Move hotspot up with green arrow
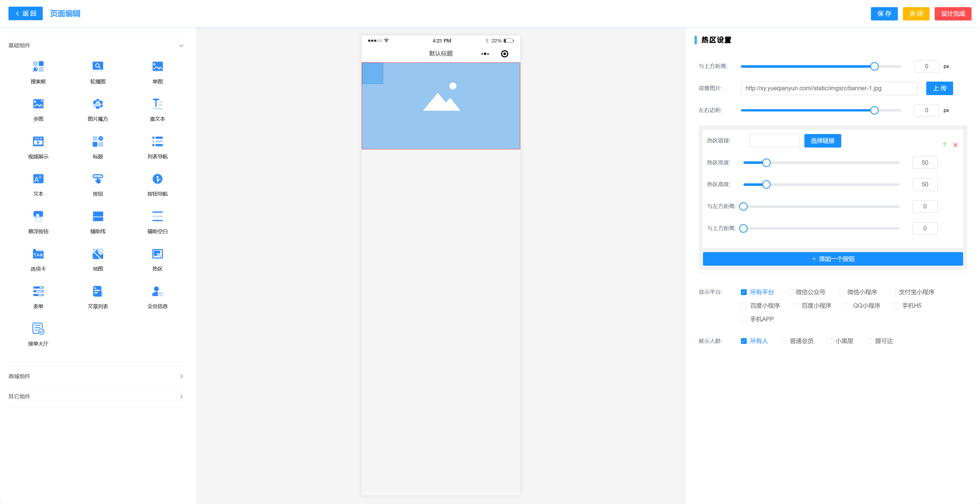 tap(944, 145)
